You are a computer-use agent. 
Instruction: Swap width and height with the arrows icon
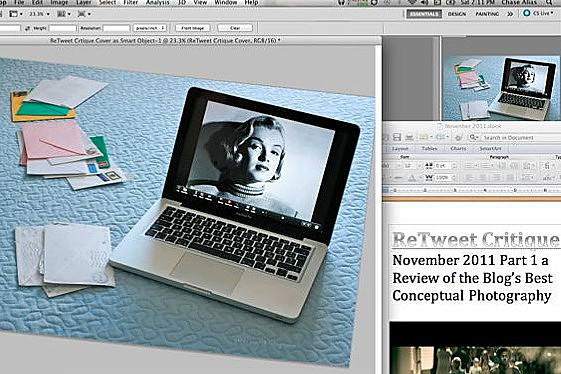(x=28, y=28)
